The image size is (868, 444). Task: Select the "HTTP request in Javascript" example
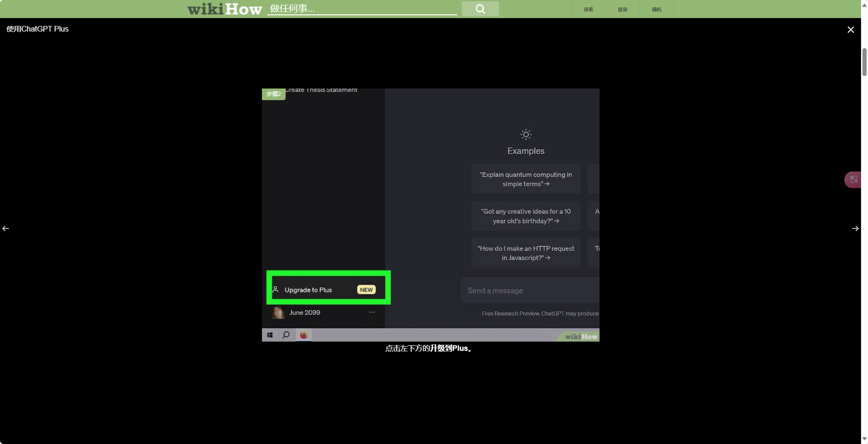coord(526,253)
